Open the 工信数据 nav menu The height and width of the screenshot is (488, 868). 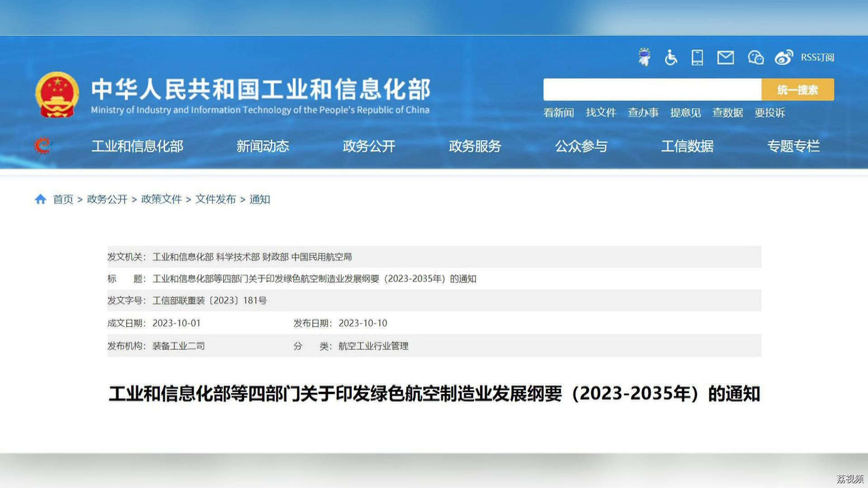click(x=688, y=146)
